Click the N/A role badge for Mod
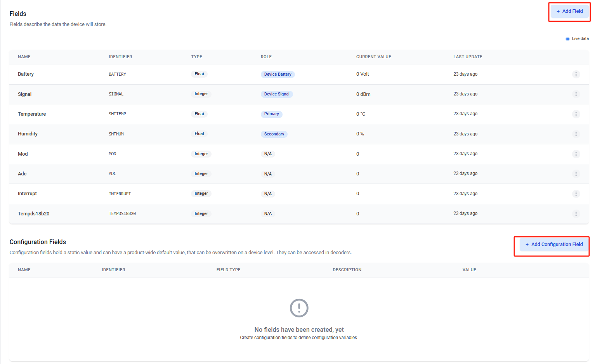595x364 pixels. [268, 154]
